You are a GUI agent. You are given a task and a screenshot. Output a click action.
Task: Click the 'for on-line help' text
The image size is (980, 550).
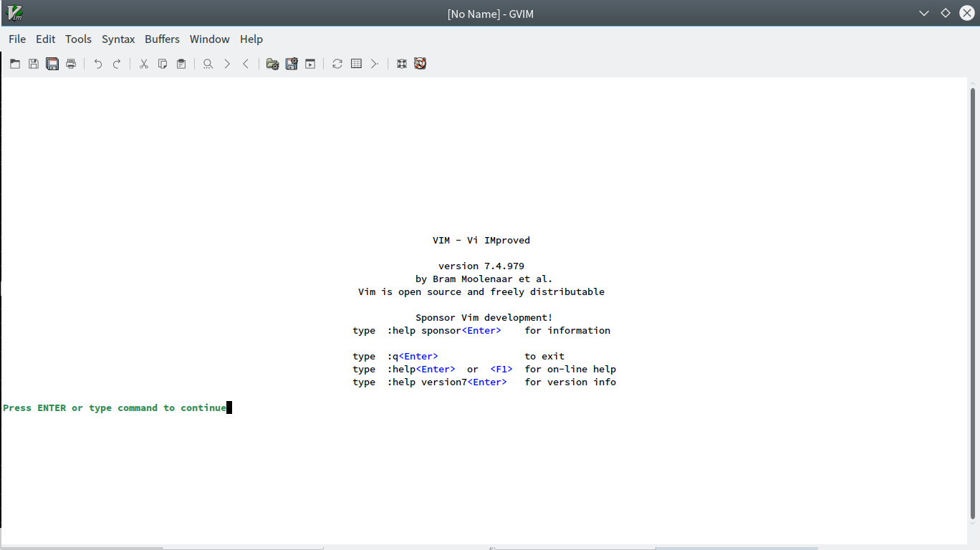click(570, 370)
